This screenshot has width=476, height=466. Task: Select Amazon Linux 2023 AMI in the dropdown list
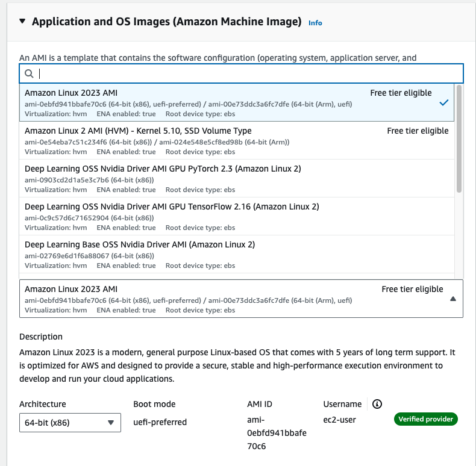237,103
